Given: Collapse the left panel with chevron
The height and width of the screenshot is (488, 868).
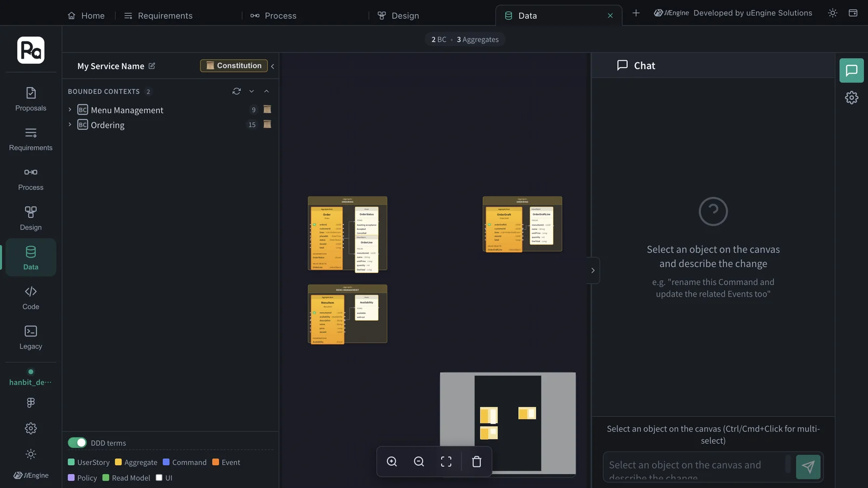Looking at the screenshot, I should click(273, 66).
